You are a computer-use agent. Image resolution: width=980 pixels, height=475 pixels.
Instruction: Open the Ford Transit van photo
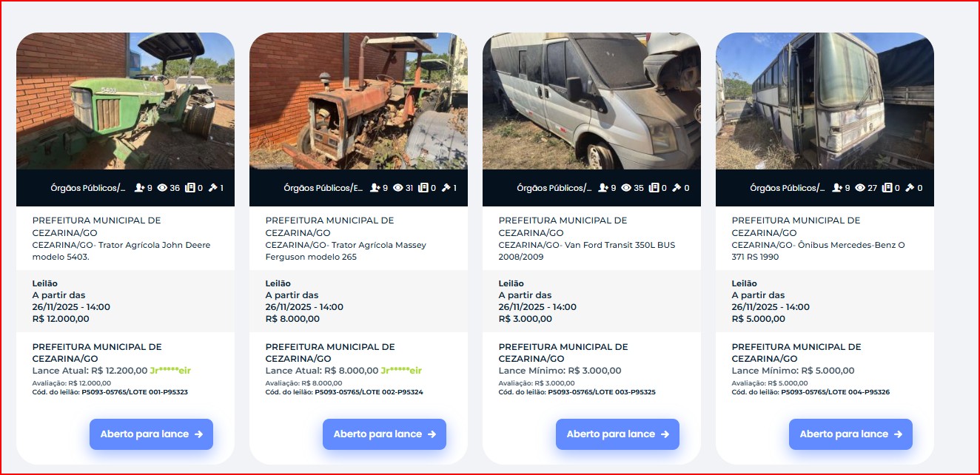[x=591, y=101]
